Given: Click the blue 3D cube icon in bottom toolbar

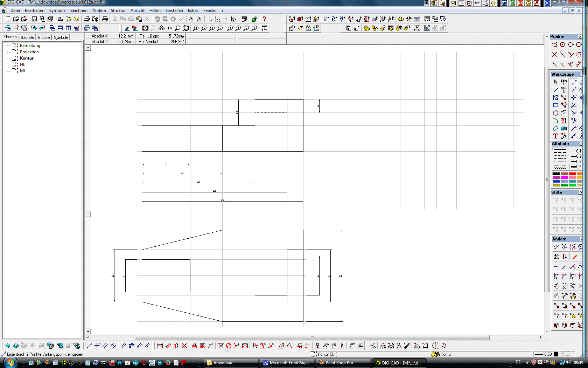Looking at the screenshot, I should [8, 346].
